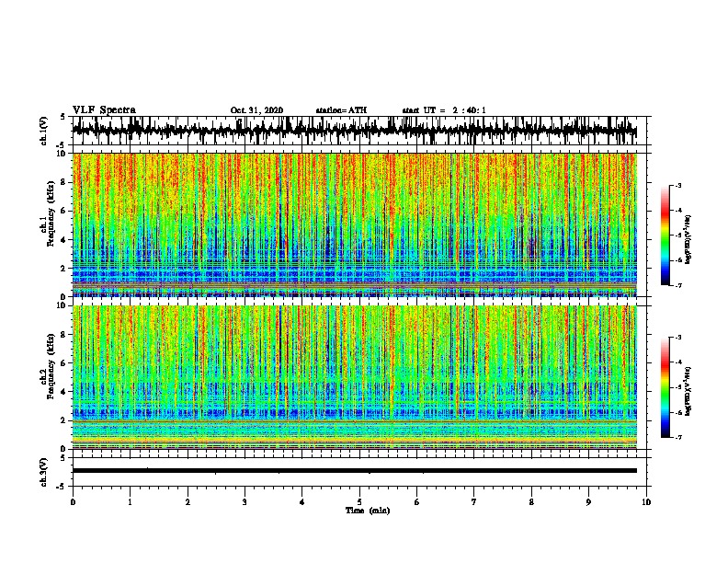
Task: Click the ch.3(V) axis label
Action: (44, 472)
